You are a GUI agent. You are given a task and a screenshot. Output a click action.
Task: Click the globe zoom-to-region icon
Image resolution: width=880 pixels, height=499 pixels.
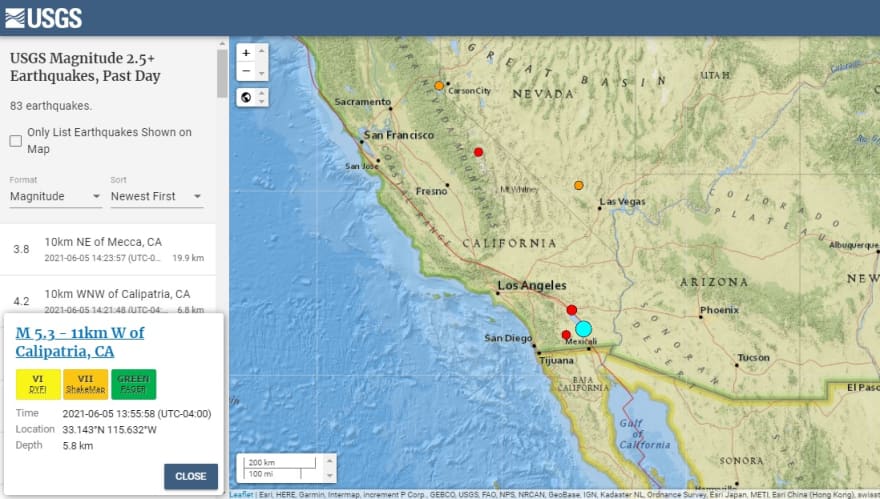click(246, 97)
